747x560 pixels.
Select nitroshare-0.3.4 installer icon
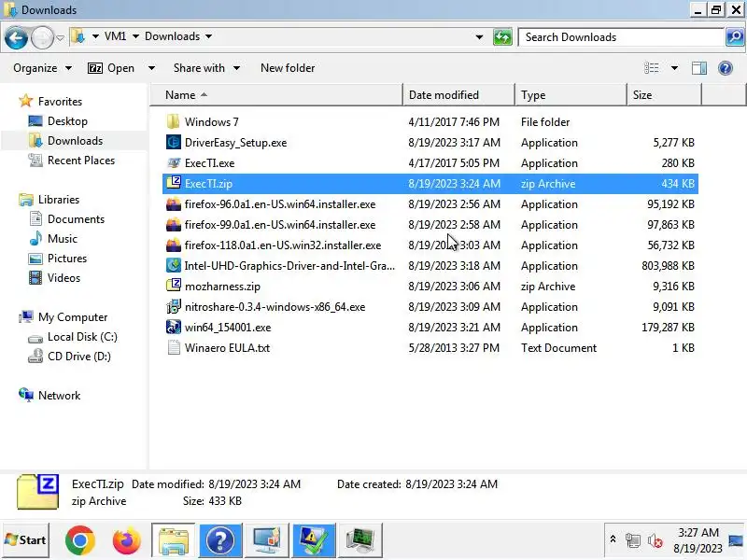click(x=174, y=306)
